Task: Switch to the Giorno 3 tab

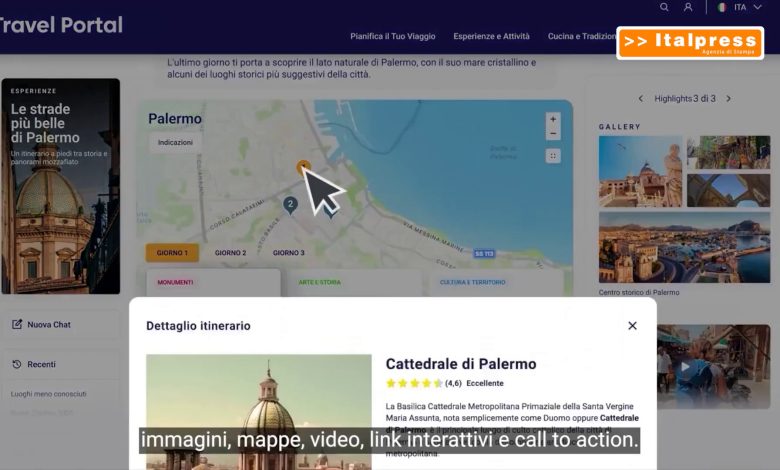Action: coord(288,253)
